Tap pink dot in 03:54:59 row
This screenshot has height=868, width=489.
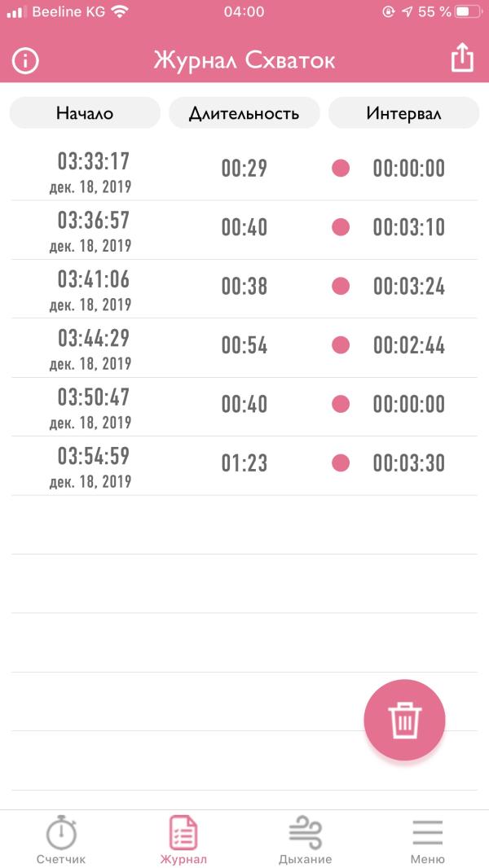coord(341,463)
